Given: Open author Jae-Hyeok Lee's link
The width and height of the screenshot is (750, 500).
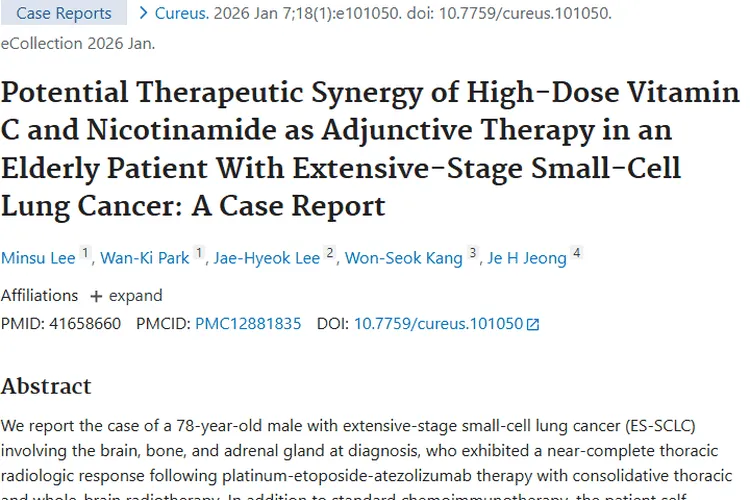Looking at the screenshot, I should 265,258.
